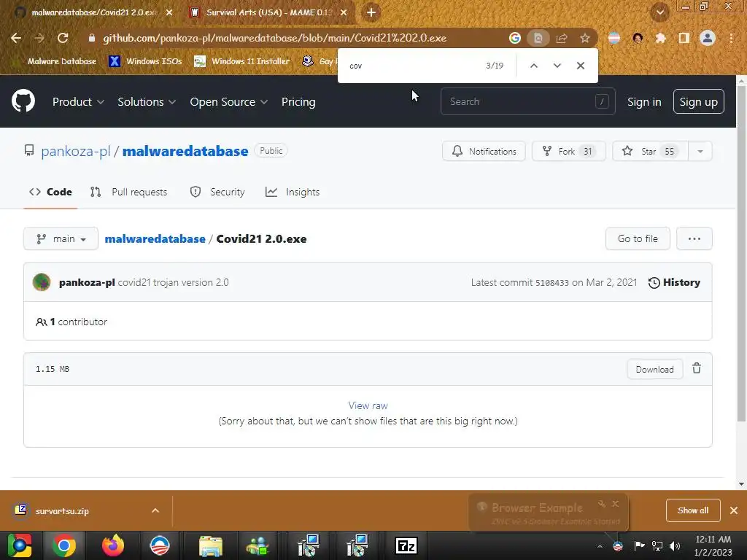The height and width of the screenshot is (560, 747).
Task: Open Chrome from the taskbar
Action: [64, 545]
